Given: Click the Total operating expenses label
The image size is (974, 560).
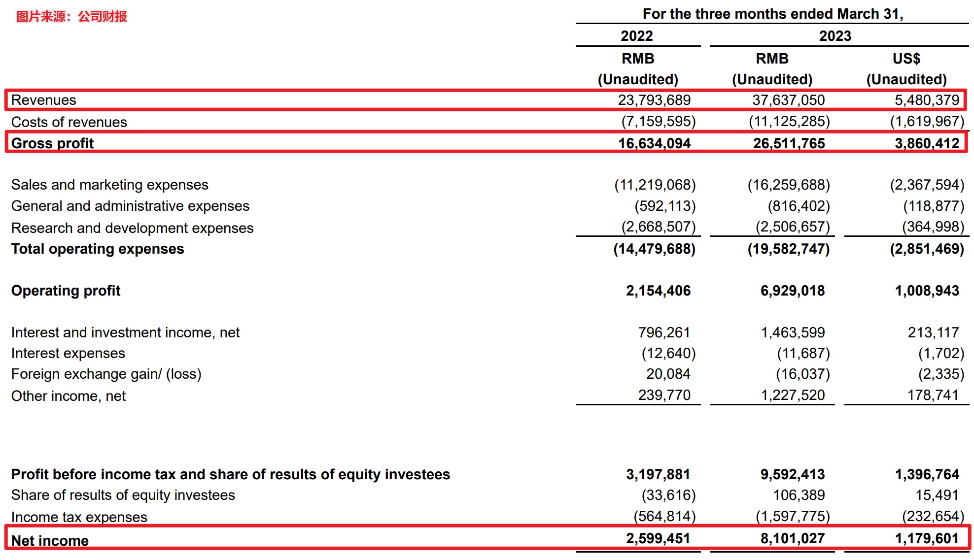Looking at the screenshot, I should point(97,249).
